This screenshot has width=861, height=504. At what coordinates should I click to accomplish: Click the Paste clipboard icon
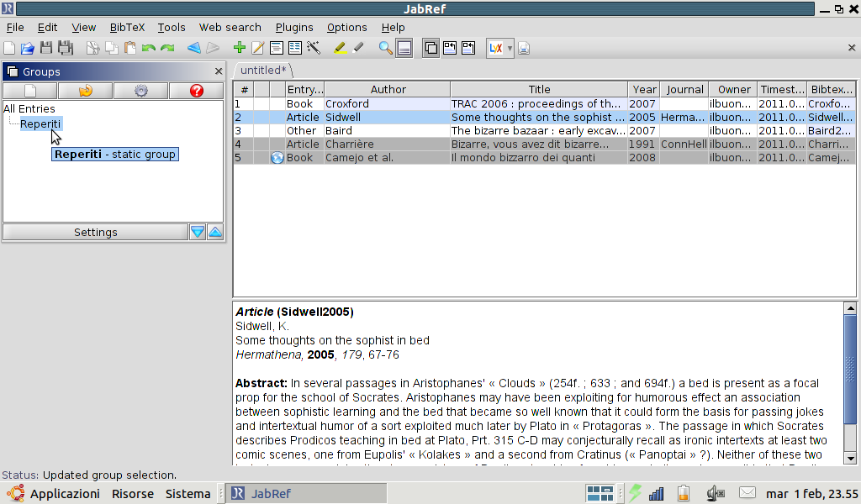point(130,48)
